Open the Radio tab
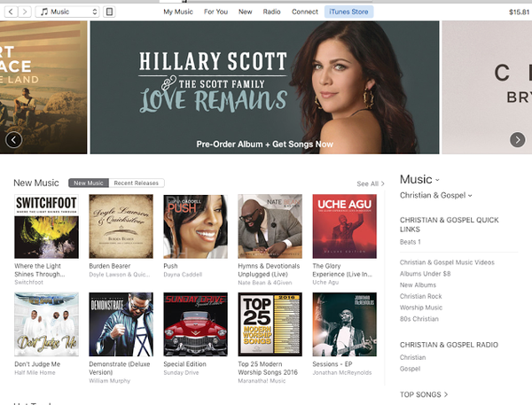Image resolution: width=532 pixels, height=405 pixels. 271,12
